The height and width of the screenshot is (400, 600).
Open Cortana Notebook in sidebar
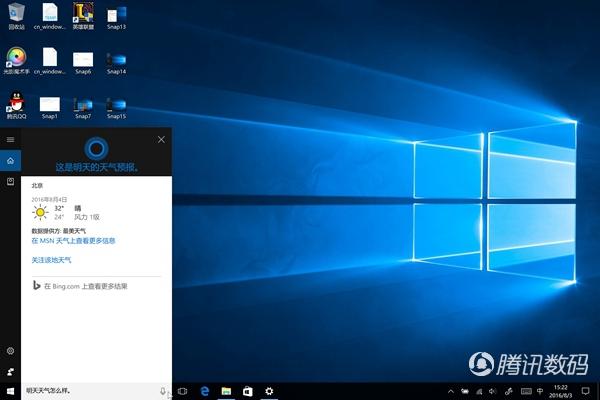(10, 181)
